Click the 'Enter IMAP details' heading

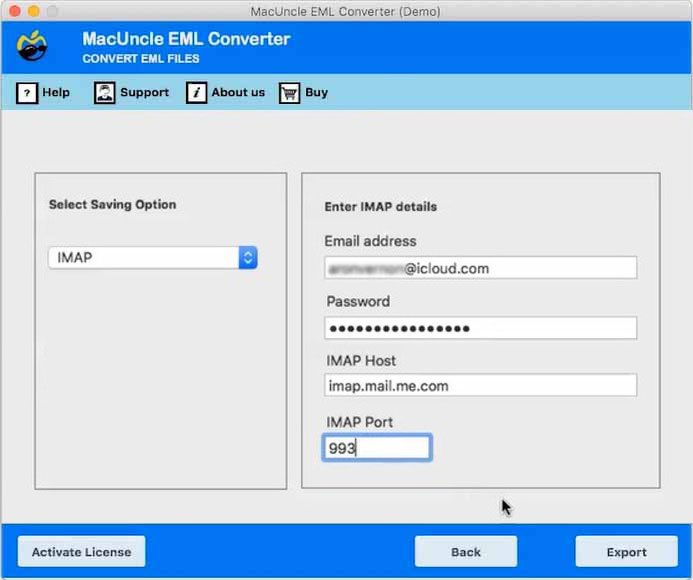(x=381, y=206)
